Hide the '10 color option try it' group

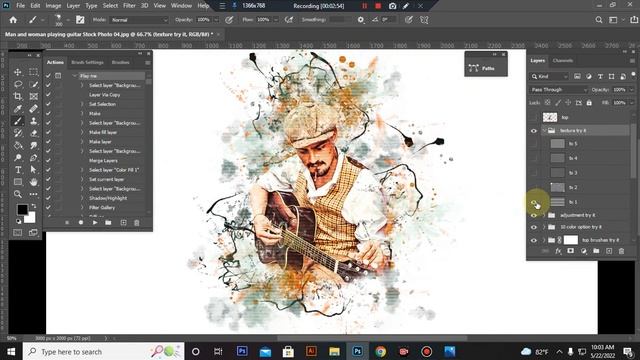pos(534,227)
